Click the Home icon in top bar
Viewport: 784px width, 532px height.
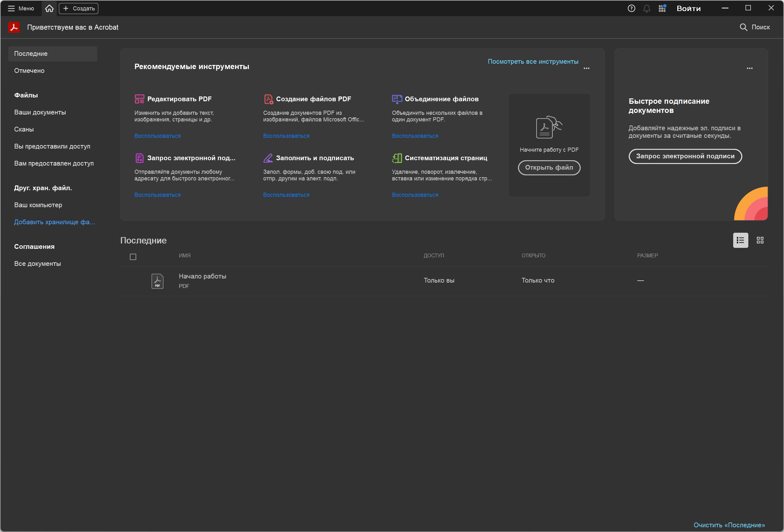tap(49, 9)
